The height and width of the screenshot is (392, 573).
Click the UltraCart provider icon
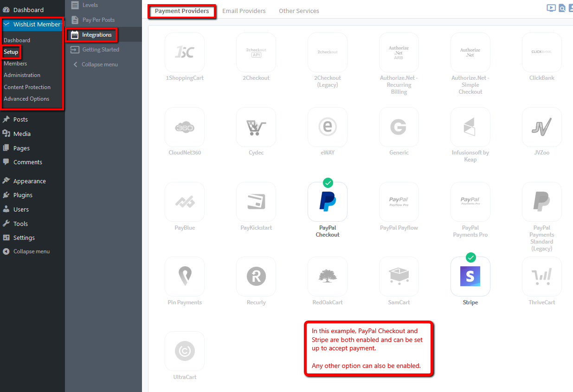(185, 351)
